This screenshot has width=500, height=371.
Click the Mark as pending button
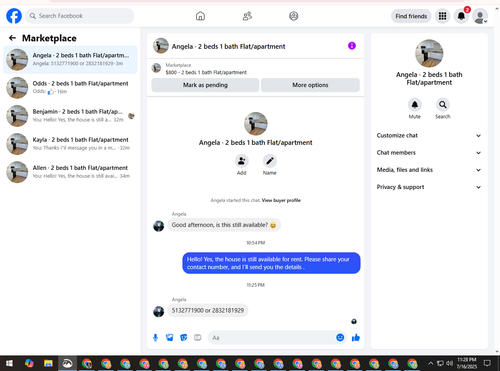pos(205,85)
